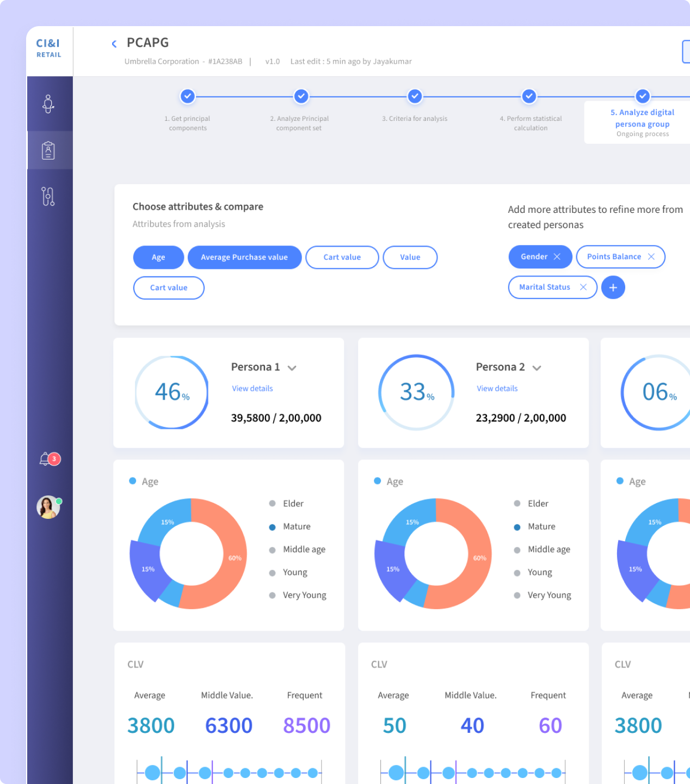This screenshot has height=784, width=690.
Task: Click the largest dot in Persona 2 CLV chart
Action: pos(397,772)
